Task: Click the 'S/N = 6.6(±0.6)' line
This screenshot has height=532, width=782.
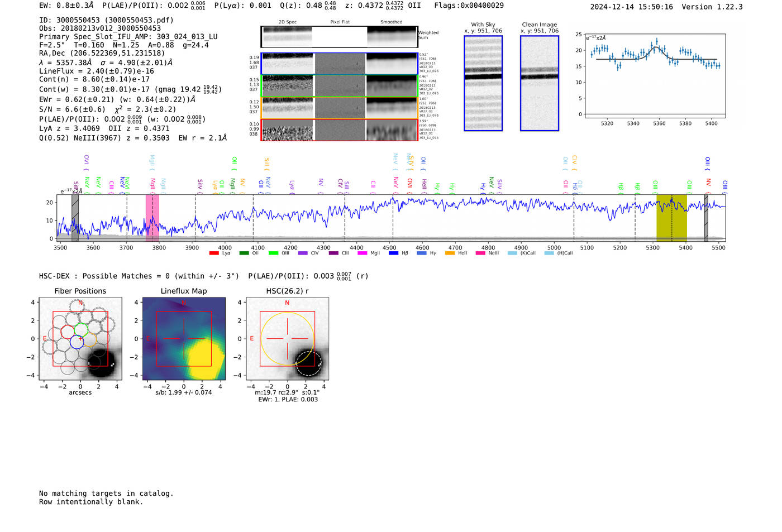Action: [107, 109]
